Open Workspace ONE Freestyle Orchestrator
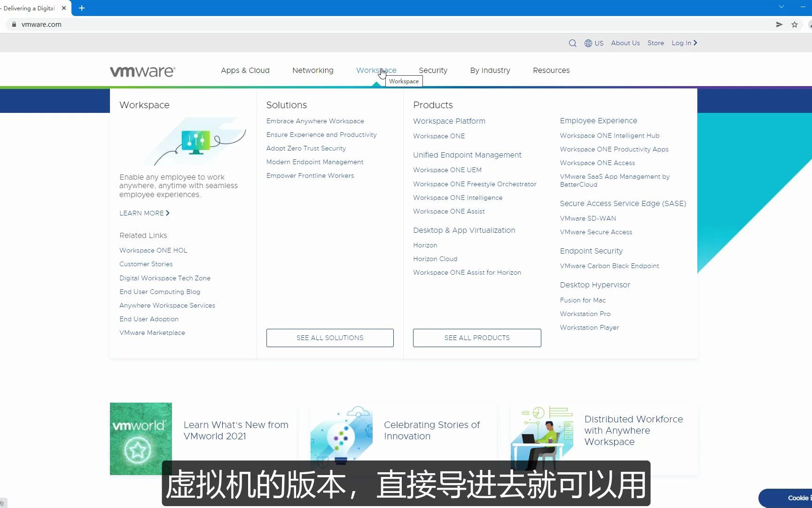This screenshot has width=812, height=508. [475, 184]
